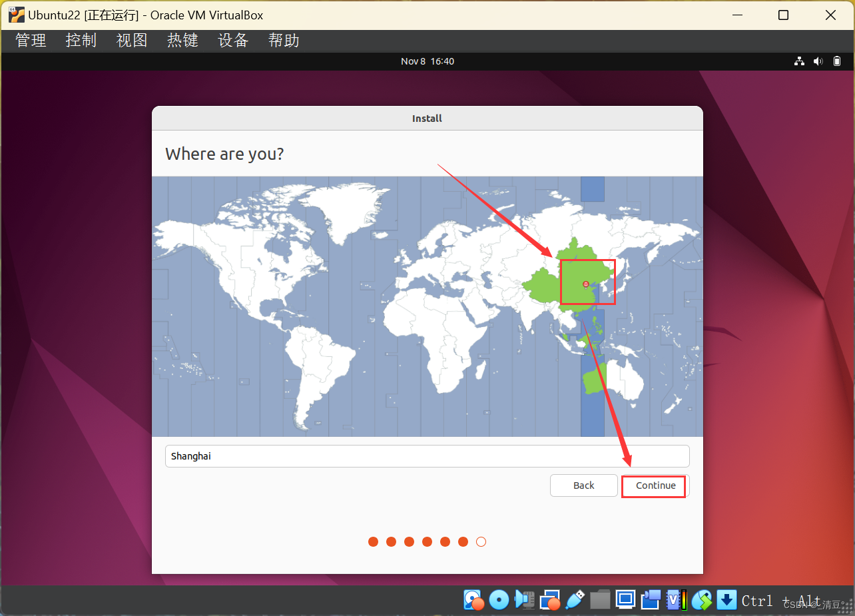This screenshot has width=855, height=616.
Task: Click the hard disk activity status icon
Action: [x=473, y=600]
